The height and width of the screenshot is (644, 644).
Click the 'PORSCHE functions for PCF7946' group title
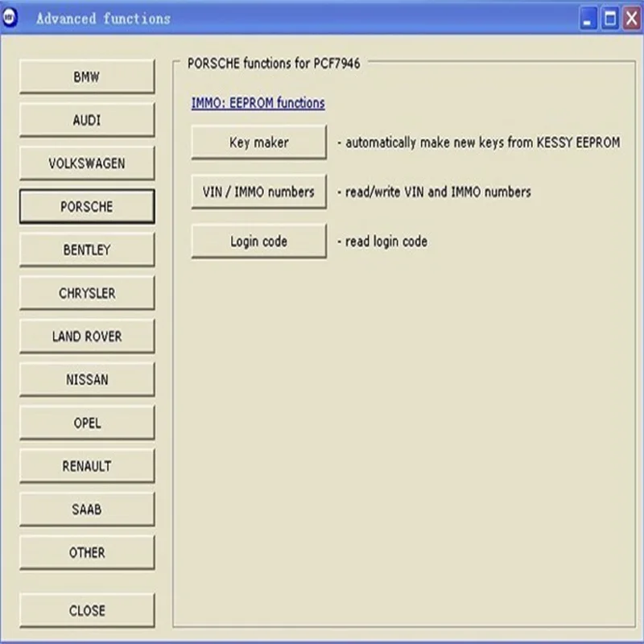[x=274, y=64]
